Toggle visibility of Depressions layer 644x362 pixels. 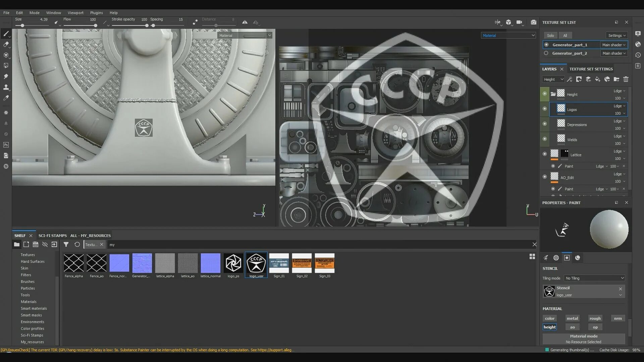[x=545, y=124]
